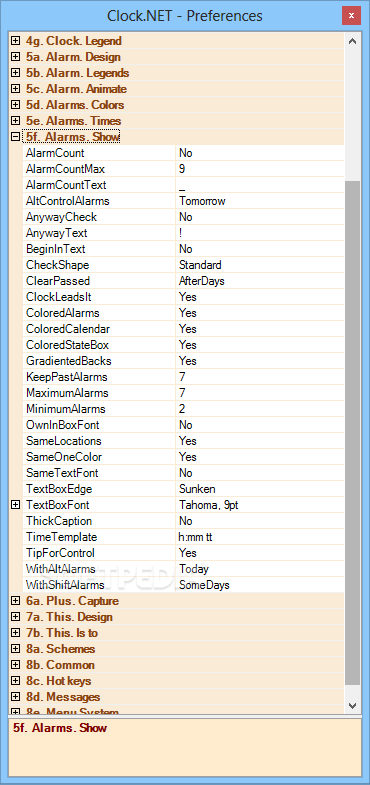Expand the 4g. Clock. Legend category
Image resolution: width=370 pixels, height=785 pixels.
click(x=16, y=41)
